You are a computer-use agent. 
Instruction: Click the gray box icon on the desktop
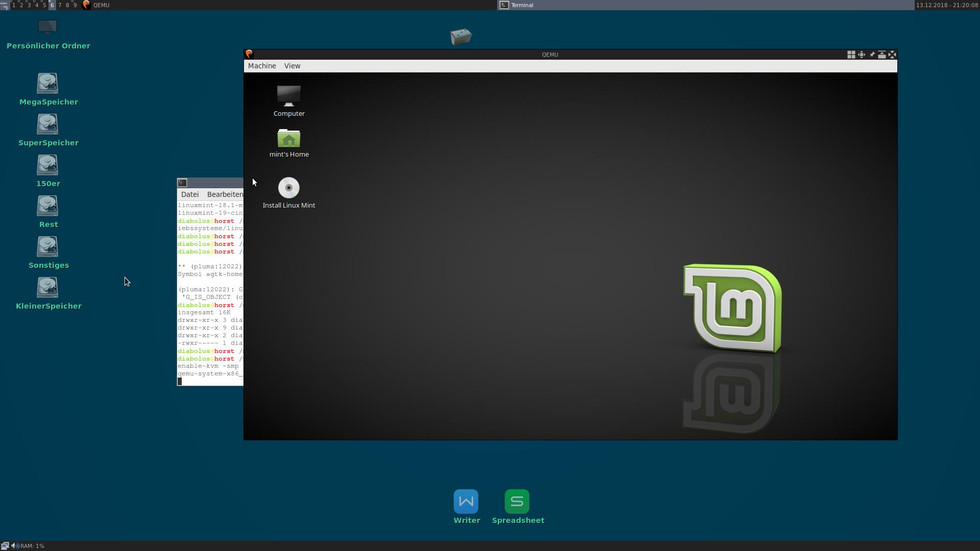tap(461, 37)
